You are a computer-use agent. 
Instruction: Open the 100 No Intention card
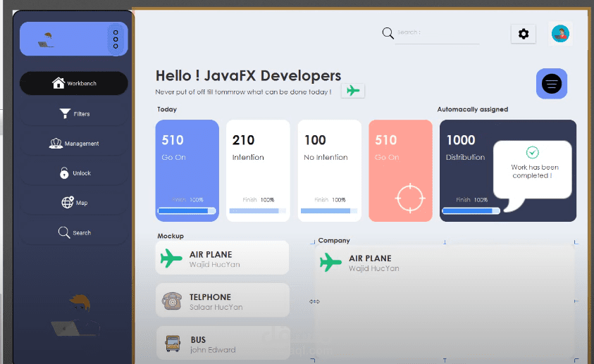pos(330,170)
